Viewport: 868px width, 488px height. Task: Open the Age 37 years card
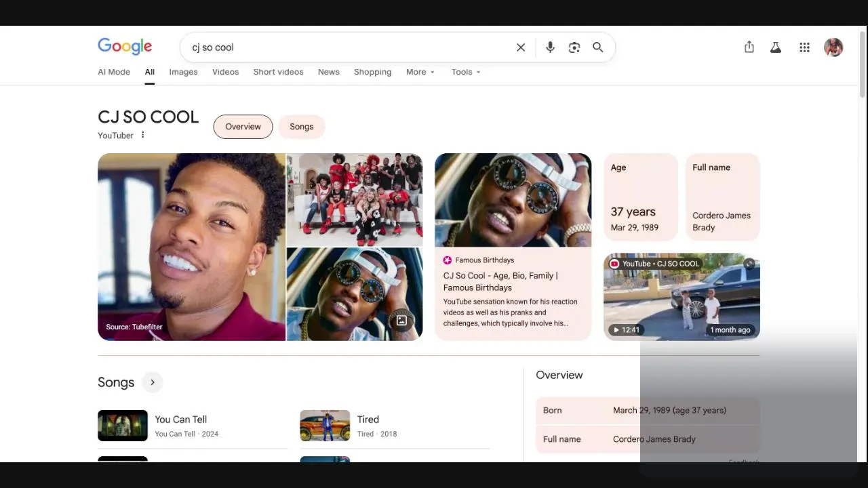(x=641, y=197)
